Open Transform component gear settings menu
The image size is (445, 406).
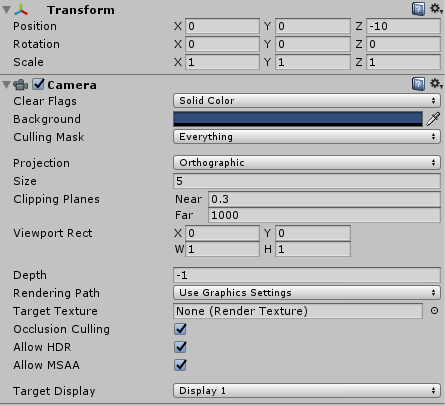436,9
